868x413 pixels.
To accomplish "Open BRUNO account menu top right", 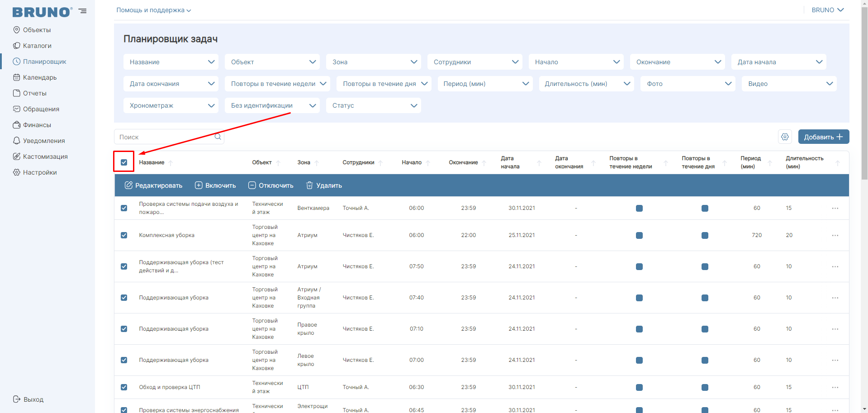I will (x=828, y=10).
